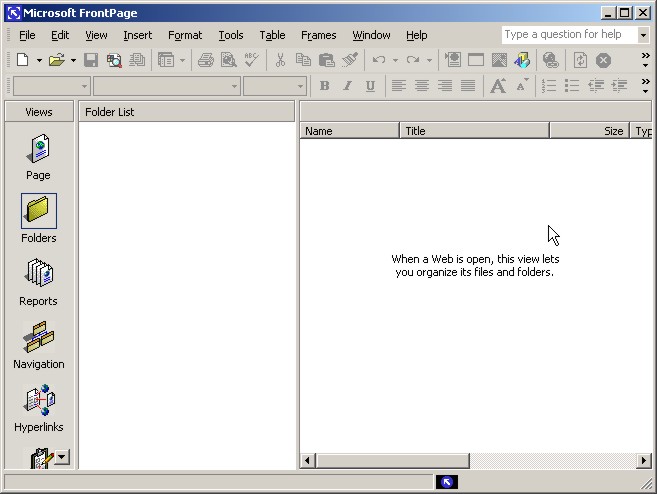657x494 pixels.
Task: Expand the Toggle Pane dropdown arrow
Action: (182, 60)
